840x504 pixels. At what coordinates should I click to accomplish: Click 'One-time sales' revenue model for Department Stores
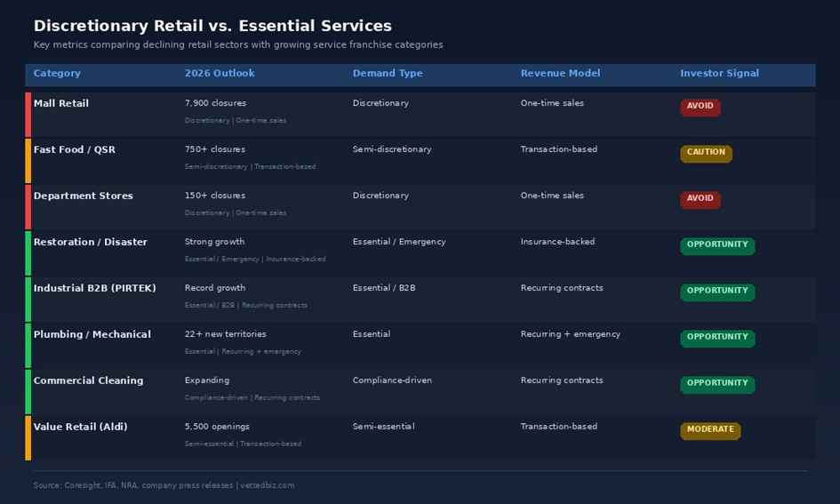552,196
